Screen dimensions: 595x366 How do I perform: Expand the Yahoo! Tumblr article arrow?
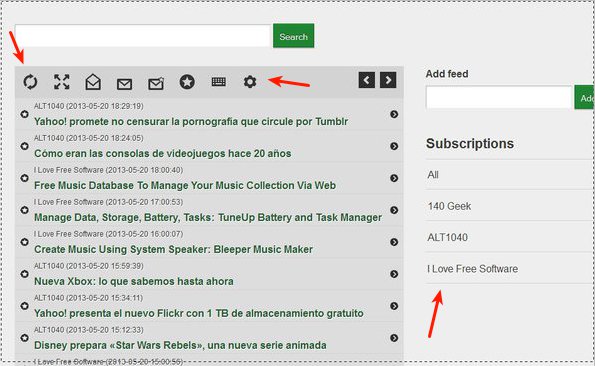point(394,114)
